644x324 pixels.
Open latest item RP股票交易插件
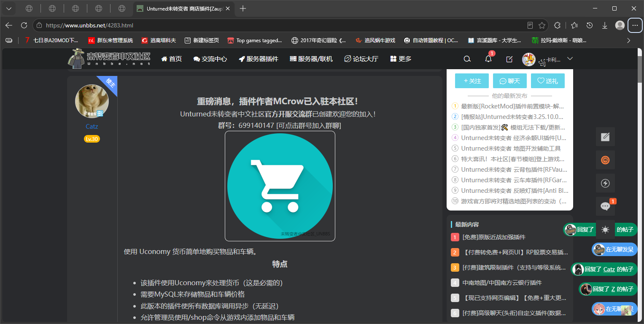point(515,252)
